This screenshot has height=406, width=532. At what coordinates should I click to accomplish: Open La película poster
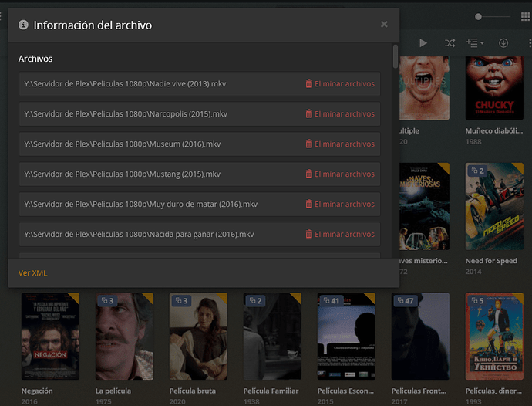(124, 337)
